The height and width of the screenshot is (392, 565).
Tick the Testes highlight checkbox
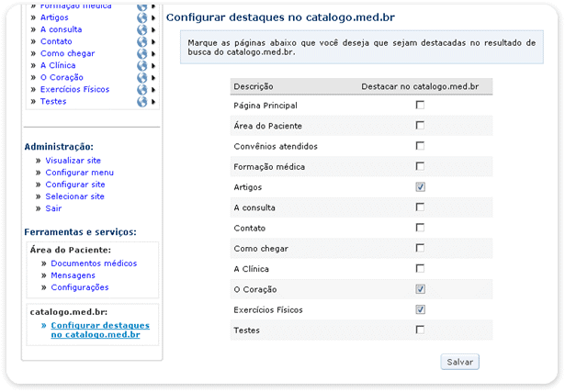tap(420, 330)
